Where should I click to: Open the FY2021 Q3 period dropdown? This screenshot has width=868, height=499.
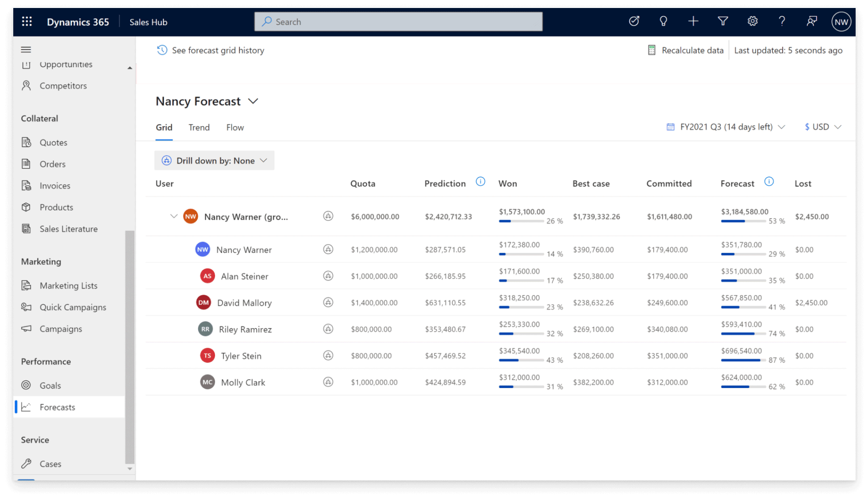click(726, 127)
